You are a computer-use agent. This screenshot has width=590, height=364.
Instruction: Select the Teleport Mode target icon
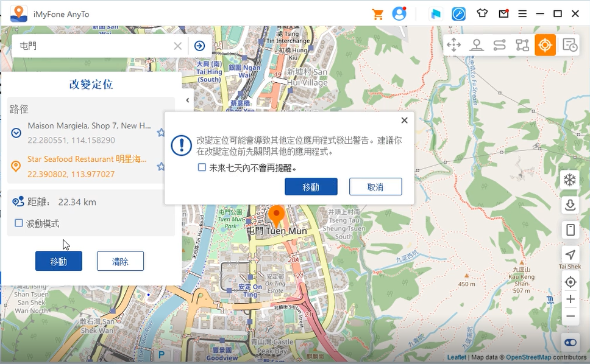tap(545, 45)
